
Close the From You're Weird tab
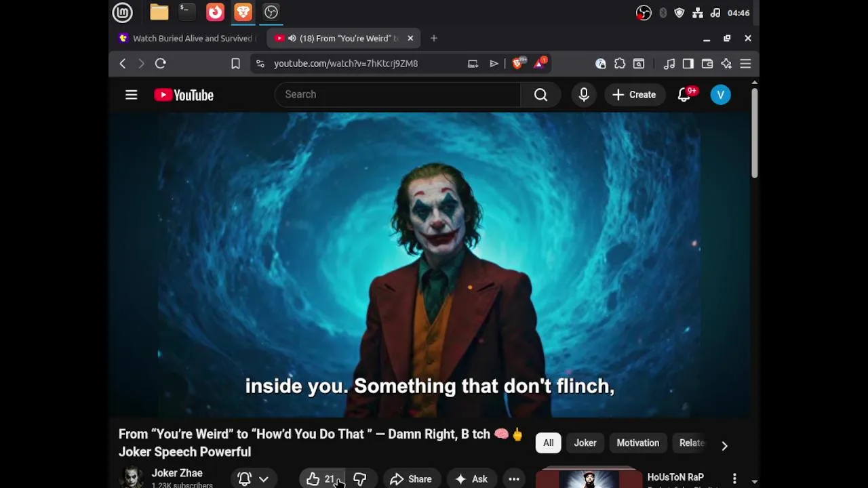coord(410,39)
